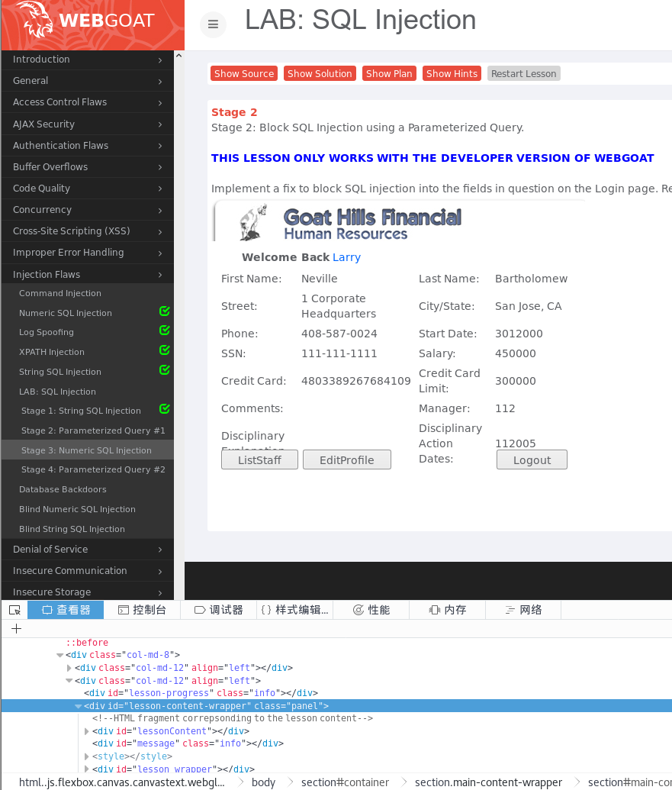
Task: Click section.main-content-wrapper in breadcrumb
Action: [x=488, y=782]
